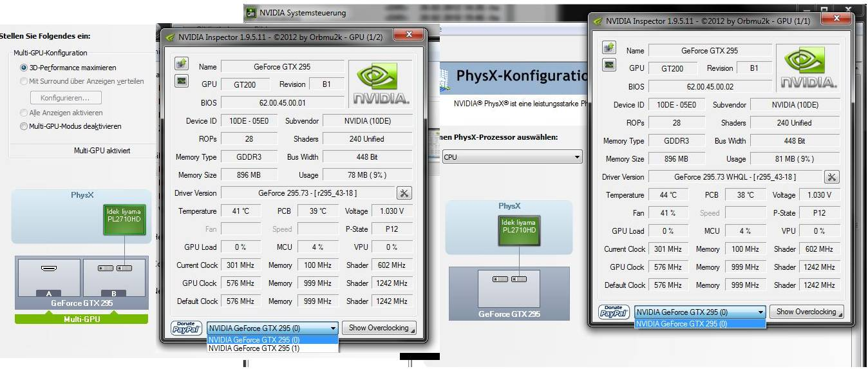Open GPU selector dropdown in right Inspector window
Screen dimensions: 868x369
pyautogui.click(x=700, y=312)
